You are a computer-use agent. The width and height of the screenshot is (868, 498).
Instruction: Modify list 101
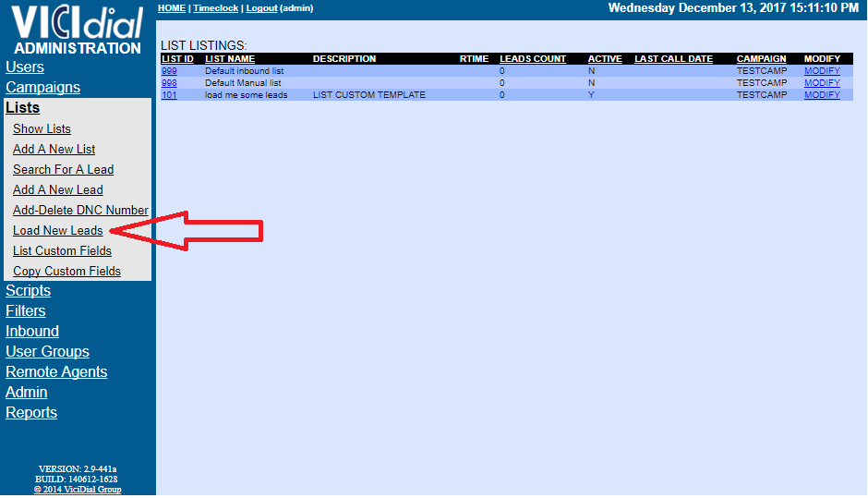click(822, 95)
